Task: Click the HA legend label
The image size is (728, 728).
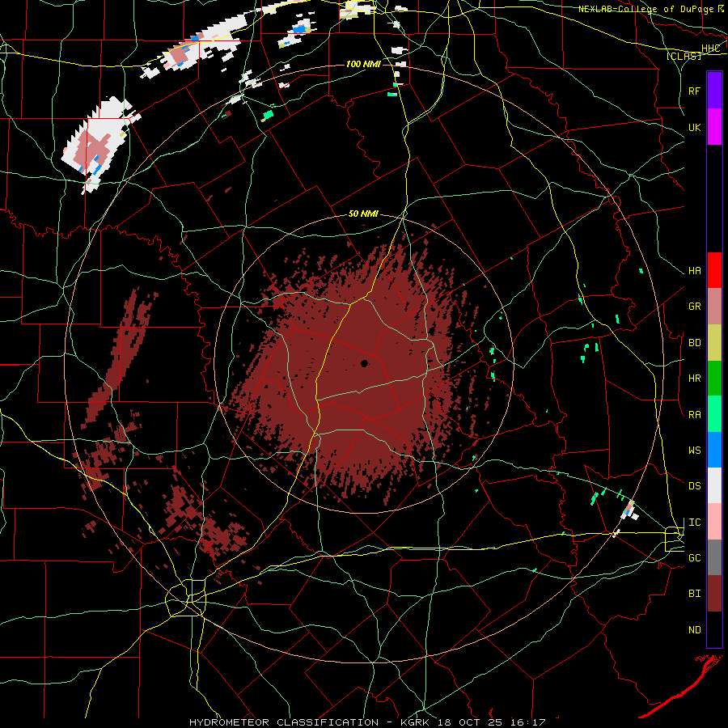Action: point(694,271)
